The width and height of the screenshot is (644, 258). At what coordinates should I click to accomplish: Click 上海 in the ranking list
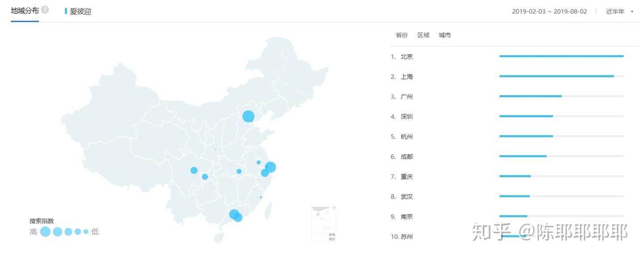pos(407,77)
